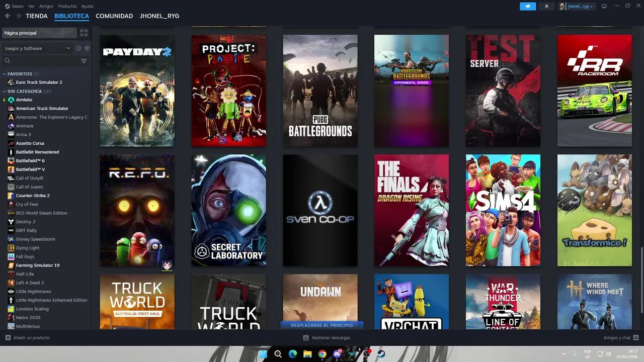Select the Half-Life list icon

(x=11, y=274)
